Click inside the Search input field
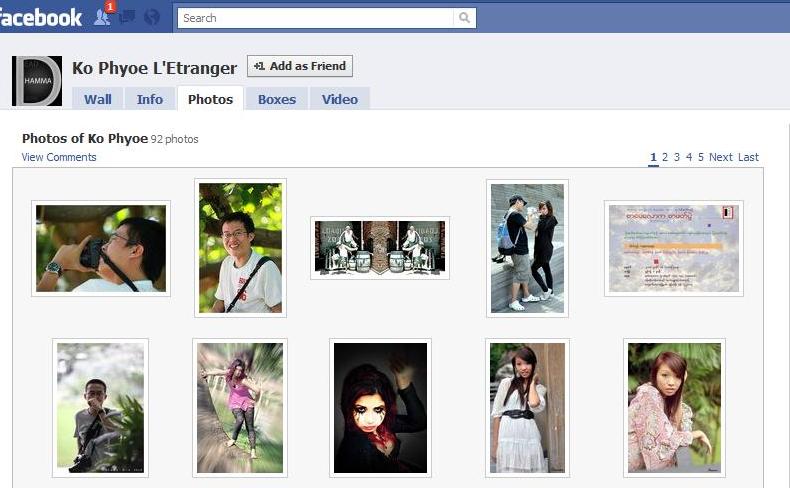Image resolution: width=790 pixels, height=488 pixels. click(x=315, y=18)
